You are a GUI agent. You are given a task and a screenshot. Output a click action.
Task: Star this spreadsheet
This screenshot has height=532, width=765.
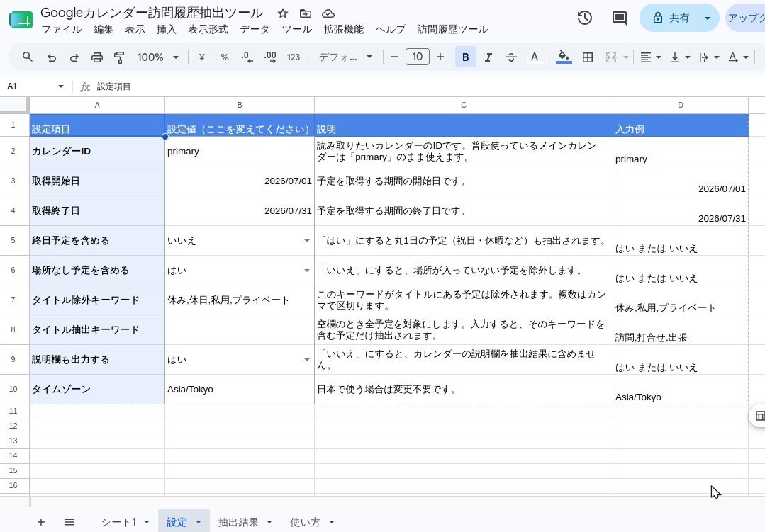[x=282, y=13]
